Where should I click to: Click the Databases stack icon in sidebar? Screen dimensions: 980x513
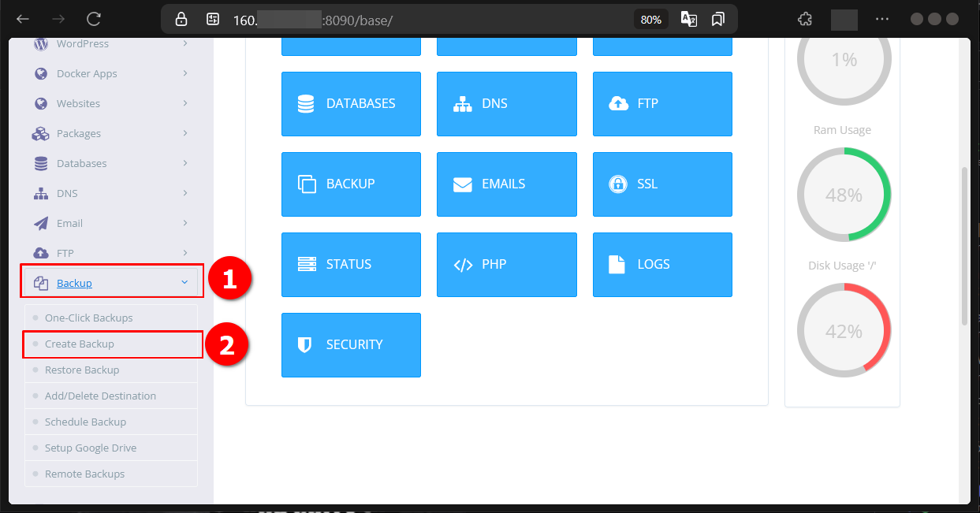(41, 163)
